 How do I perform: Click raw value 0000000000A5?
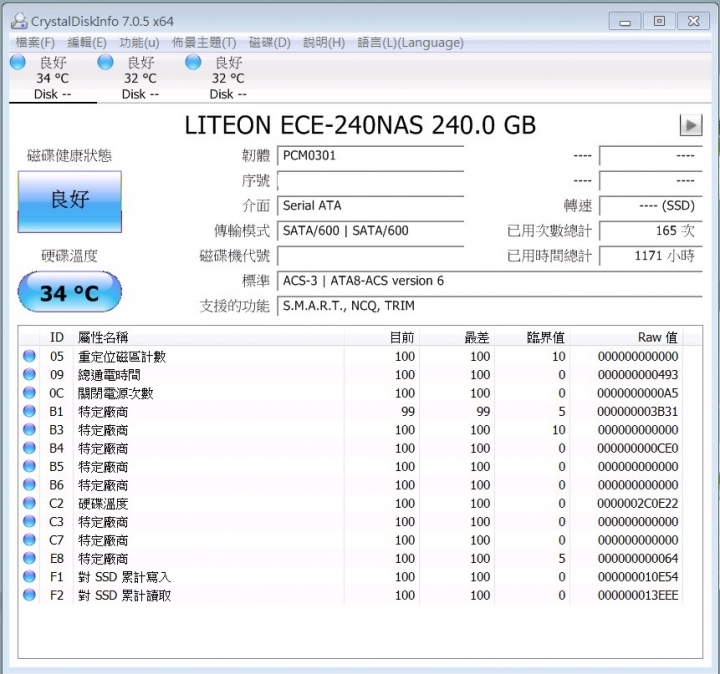pos(637,393)
